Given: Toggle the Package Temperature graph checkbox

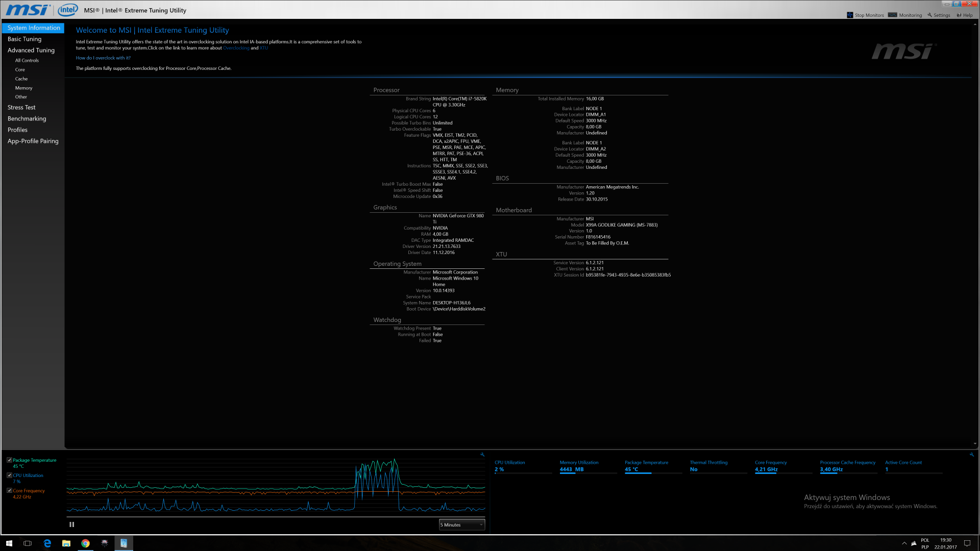Looking at the screenshot, I should tap(10, 460).
